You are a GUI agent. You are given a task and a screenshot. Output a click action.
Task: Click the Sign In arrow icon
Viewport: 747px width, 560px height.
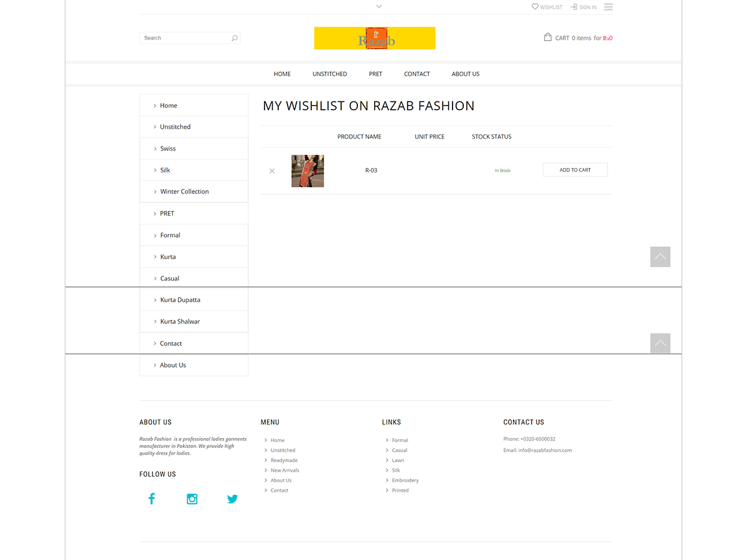[573, 7]
